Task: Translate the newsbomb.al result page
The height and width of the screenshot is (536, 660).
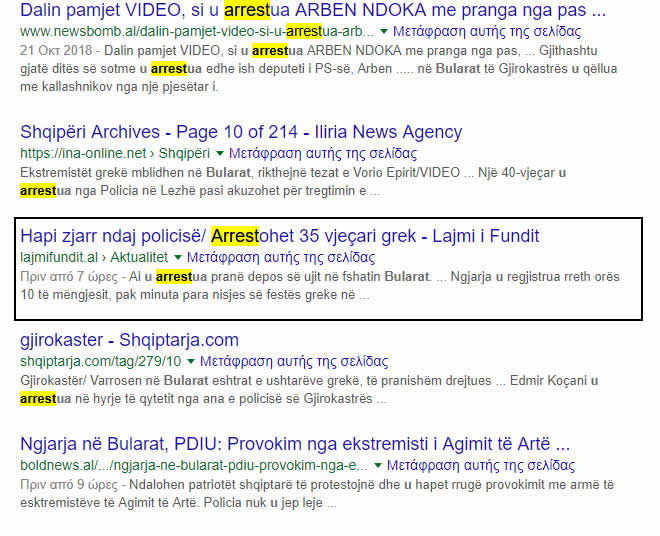Action: (487, 32)
